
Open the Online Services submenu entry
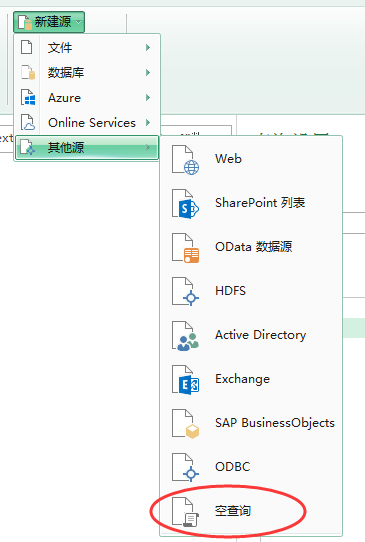pos(87,123)
